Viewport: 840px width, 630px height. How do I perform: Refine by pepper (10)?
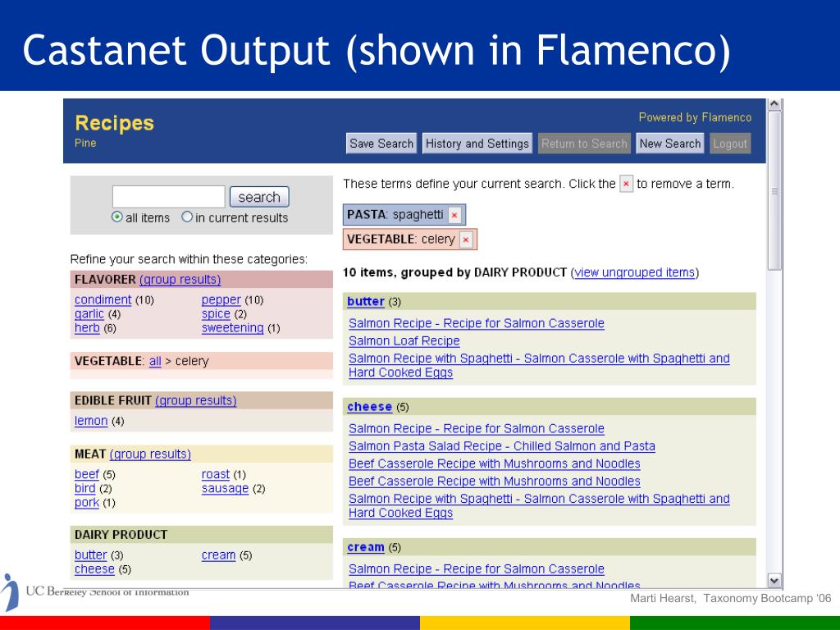click(x=221, y=299)
